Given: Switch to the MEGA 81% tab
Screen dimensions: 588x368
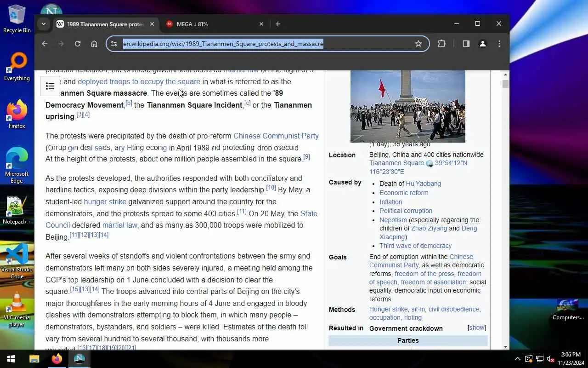Looking at the screenshot, I should click(x=215, y=24).
